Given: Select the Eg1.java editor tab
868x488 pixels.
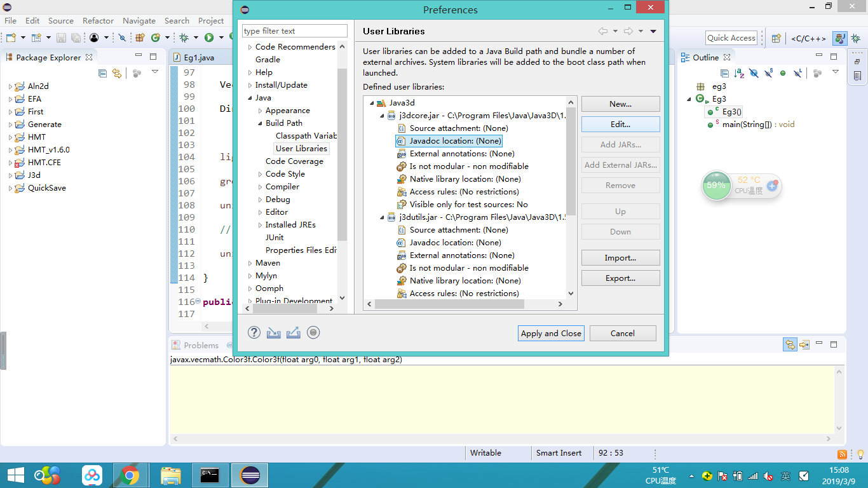Looking at the screenshot, I should [198, 57].
